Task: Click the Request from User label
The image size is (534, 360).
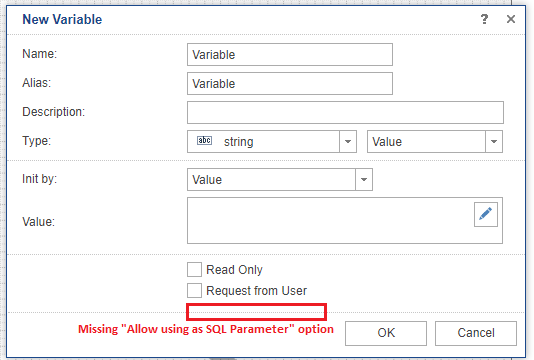Action: [x=256, y=291]
